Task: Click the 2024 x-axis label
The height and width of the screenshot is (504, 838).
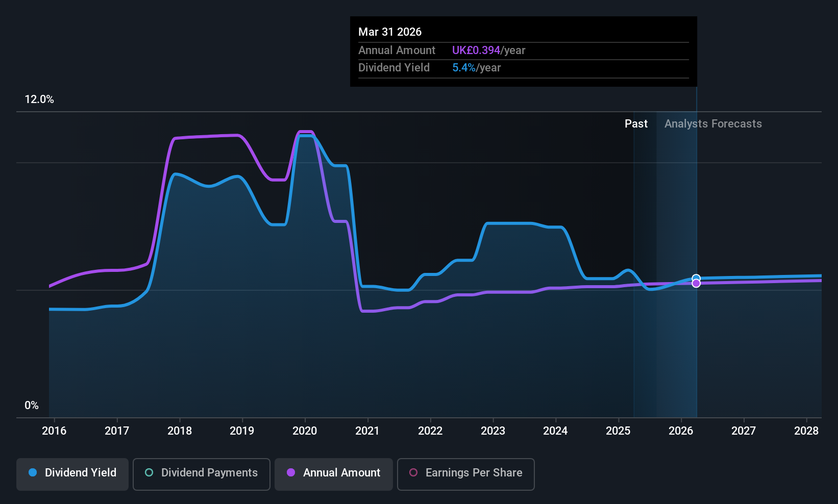Action: pyautogui.click(x=555, y=431)
